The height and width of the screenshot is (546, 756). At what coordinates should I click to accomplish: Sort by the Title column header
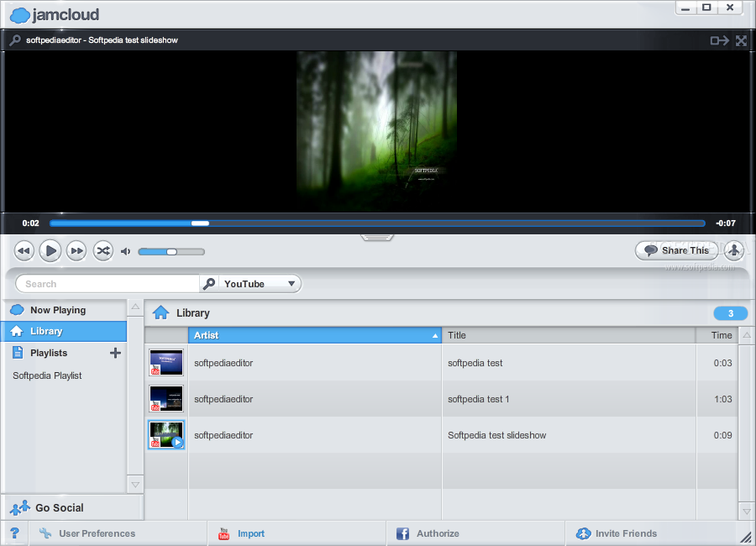pyautogui.click(x=569, y=335)
